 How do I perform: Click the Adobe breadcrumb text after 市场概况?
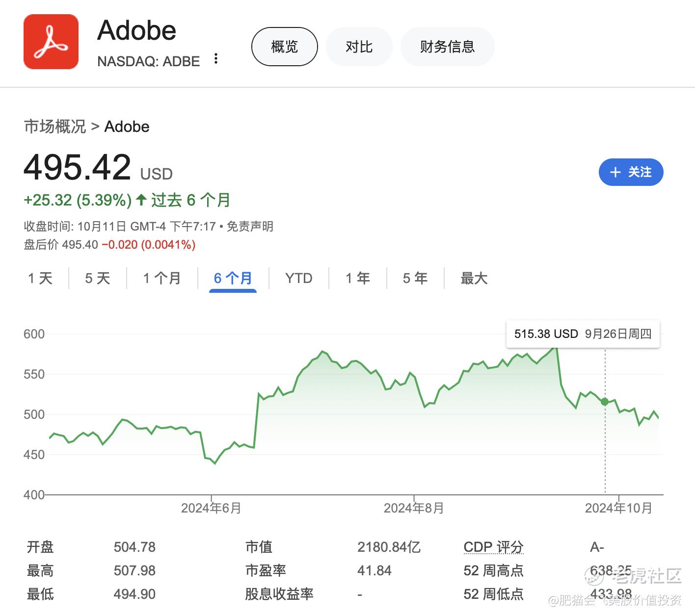127,127
